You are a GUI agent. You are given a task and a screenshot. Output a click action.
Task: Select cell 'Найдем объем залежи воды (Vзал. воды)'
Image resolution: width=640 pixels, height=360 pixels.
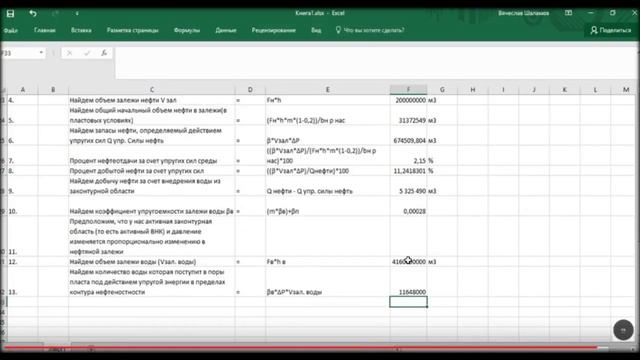coord(152,262)
